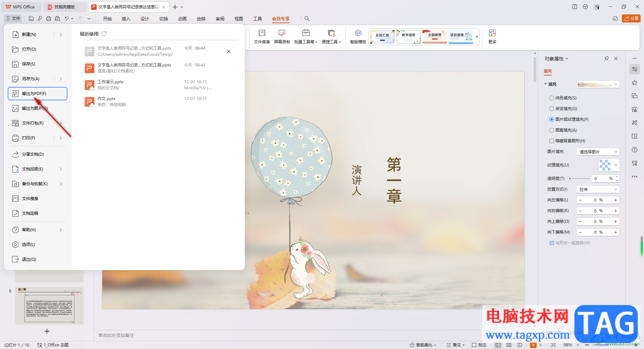Open 放置方式 拉伸 dropdown

[x=598, y=189]
